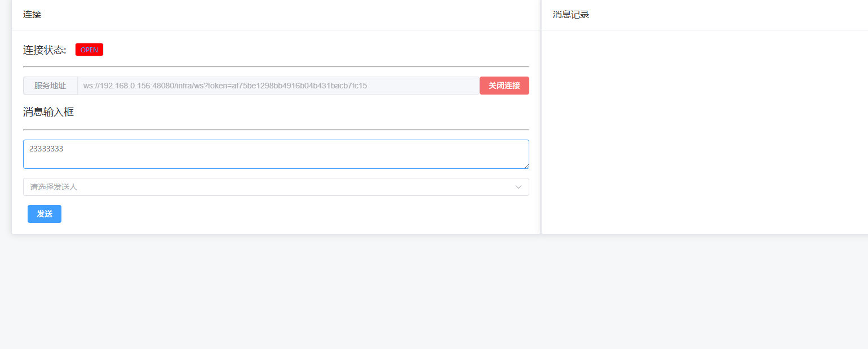Click the 连接状态 label text

point(45,50)
